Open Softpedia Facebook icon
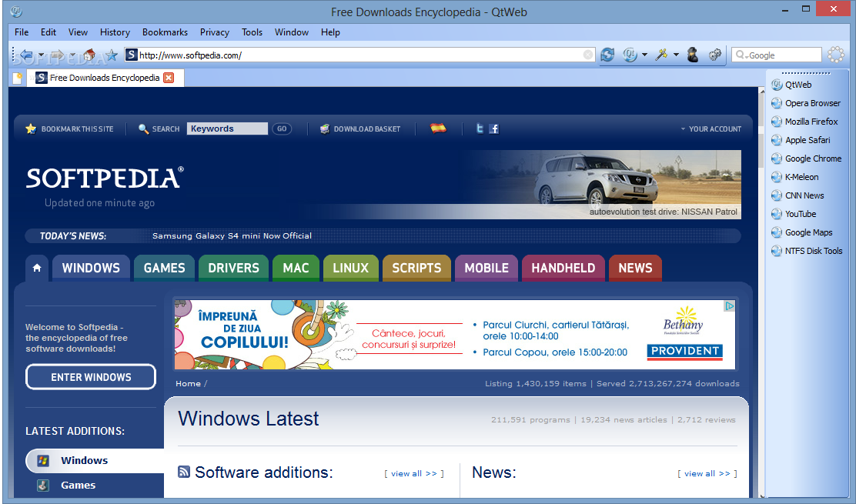This screenshot has height=504, width=856. 494,129
